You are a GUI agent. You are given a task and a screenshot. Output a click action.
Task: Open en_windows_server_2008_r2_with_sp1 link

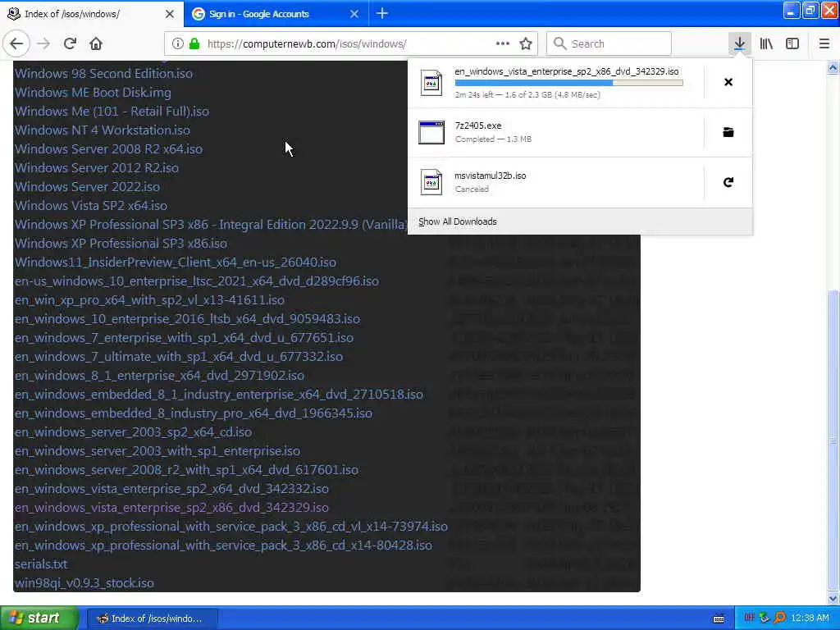[x=186, y=470]
